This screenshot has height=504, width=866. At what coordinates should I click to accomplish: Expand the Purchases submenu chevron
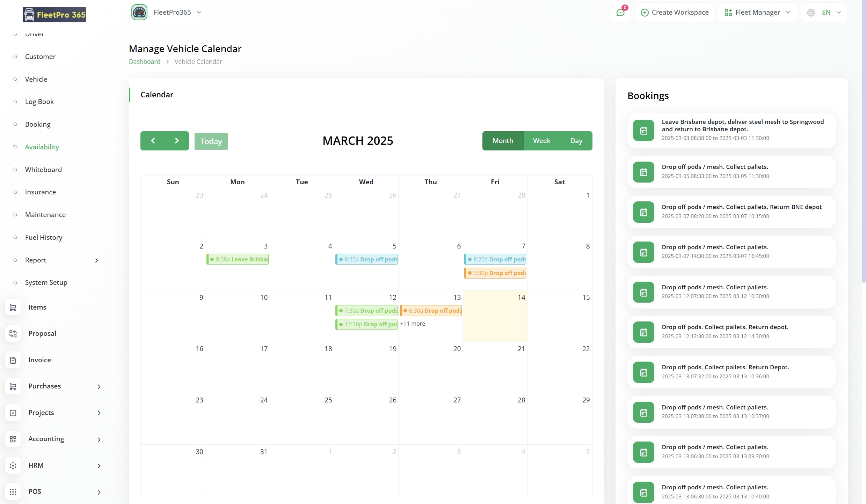click(99, 387)
